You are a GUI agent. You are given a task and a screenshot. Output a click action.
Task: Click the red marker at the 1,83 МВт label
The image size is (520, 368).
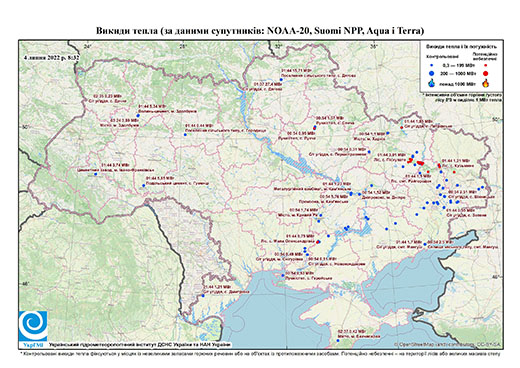tap(401, 127)
